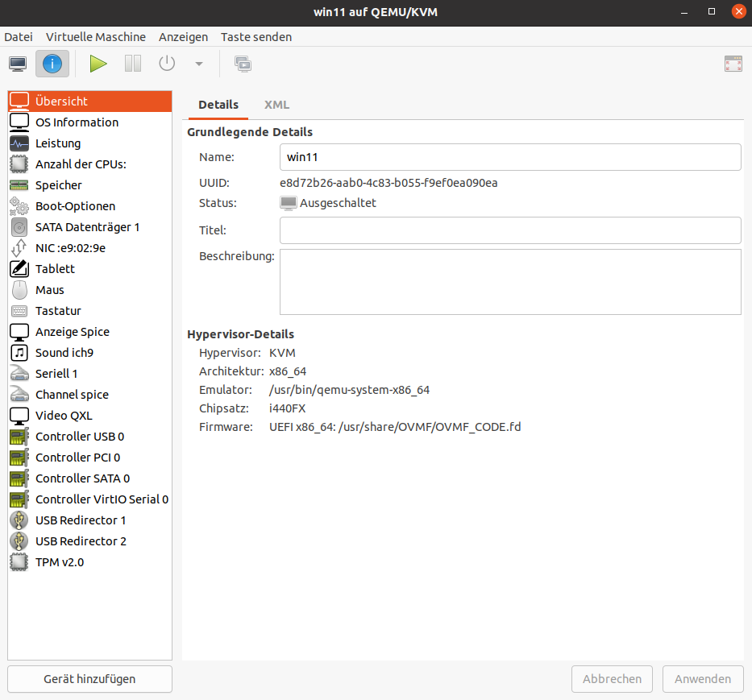Click the pause virtual machine icon
Screen dimensions: 752x700
coord(133,64)
